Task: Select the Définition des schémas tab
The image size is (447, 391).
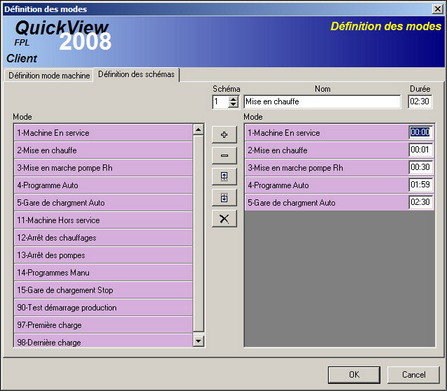Action: (136, 74)
